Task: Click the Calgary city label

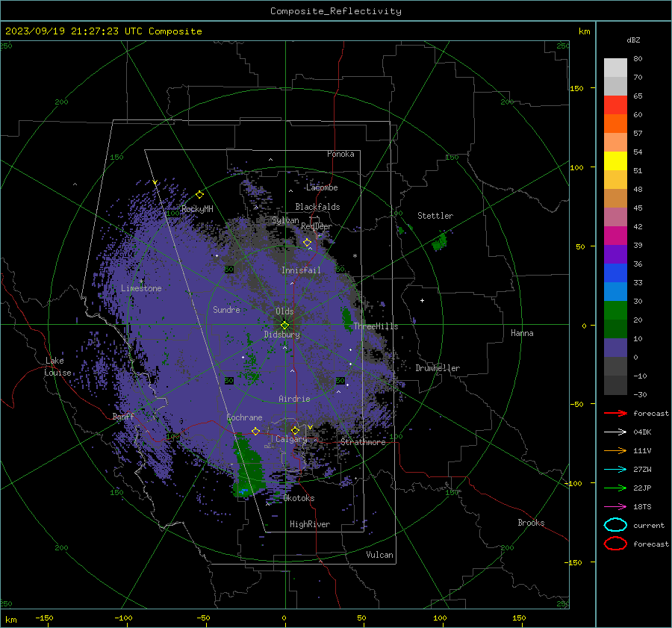Action: (291, 439)
